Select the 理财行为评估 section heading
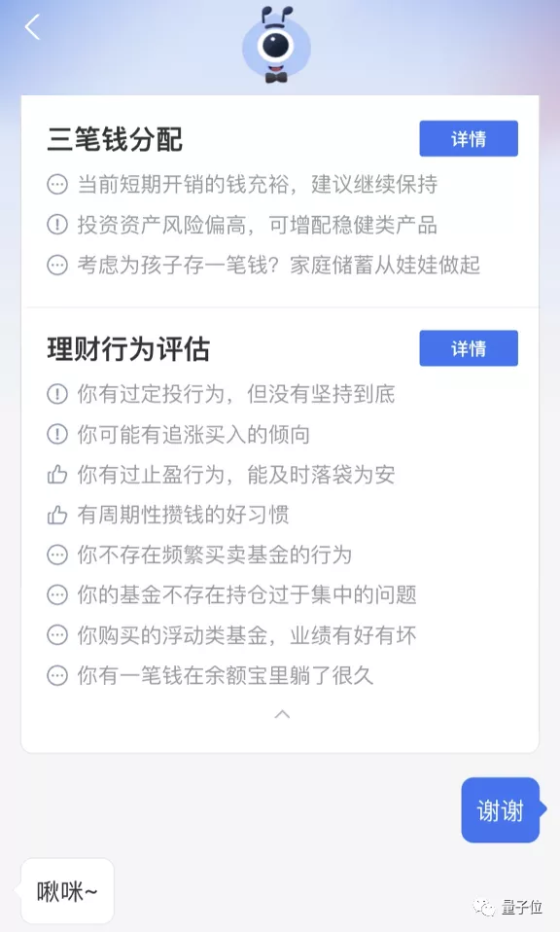Viewport: 560px width, 932px height. click(126, 348)
